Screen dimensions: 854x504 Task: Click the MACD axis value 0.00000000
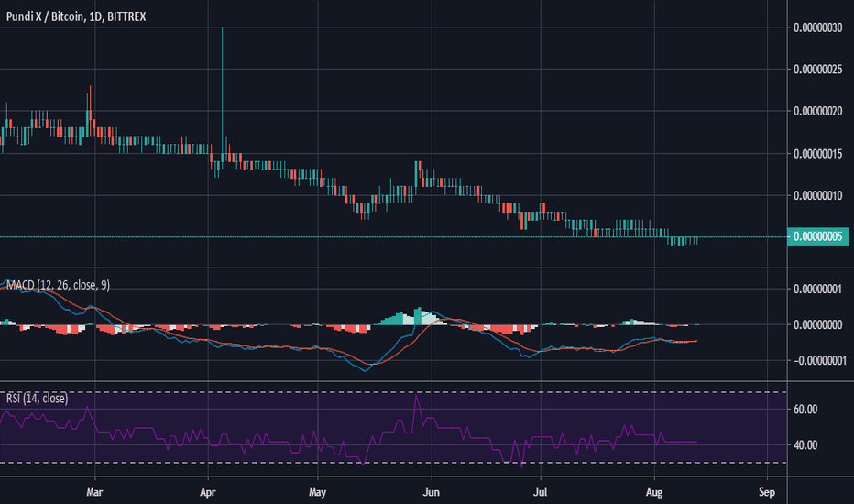[817, 324]
